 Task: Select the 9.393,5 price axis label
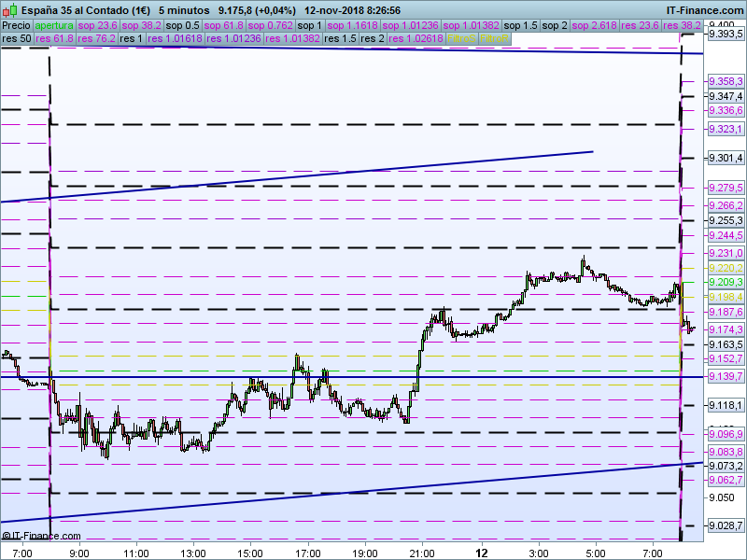726,34
